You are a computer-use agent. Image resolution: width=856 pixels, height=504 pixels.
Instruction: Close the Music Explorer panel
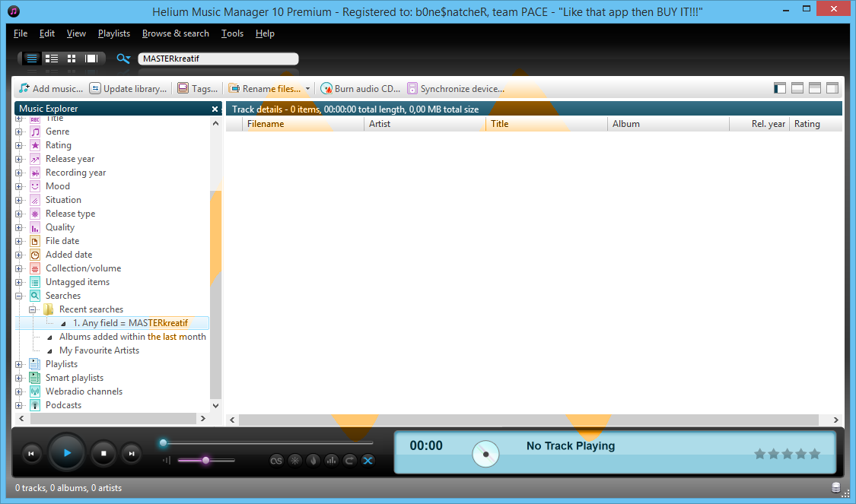pyautogui.click(x=215, y=109)
